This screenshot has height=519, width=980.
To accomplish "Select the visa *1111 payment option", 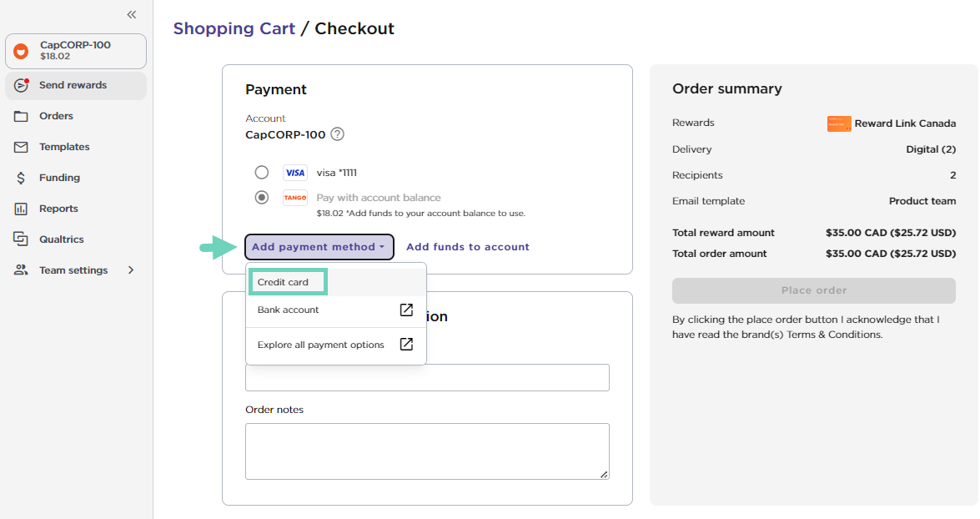I will (x=261, y=172).
